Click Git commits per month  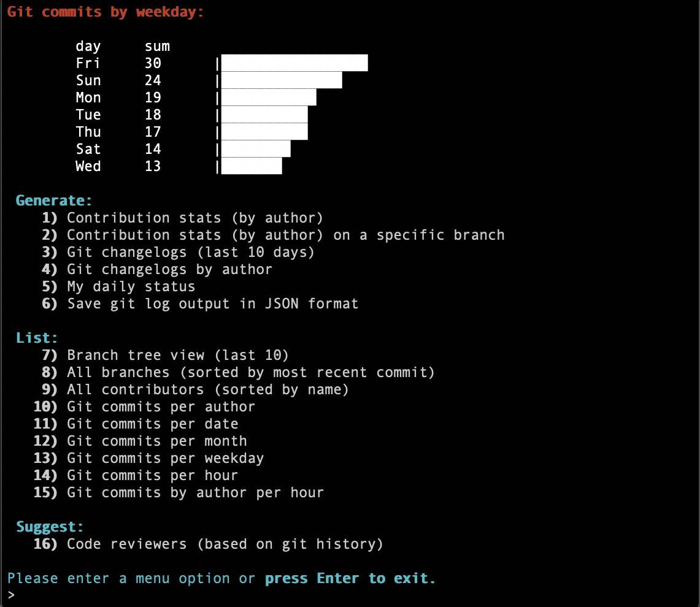(x=156, y=441)
